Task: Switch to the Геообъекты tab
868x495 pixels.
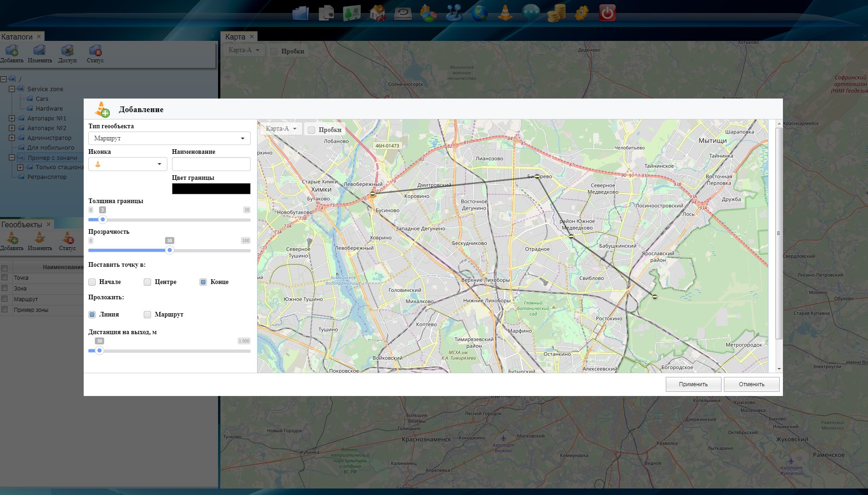Action: (x=22, y=224)
